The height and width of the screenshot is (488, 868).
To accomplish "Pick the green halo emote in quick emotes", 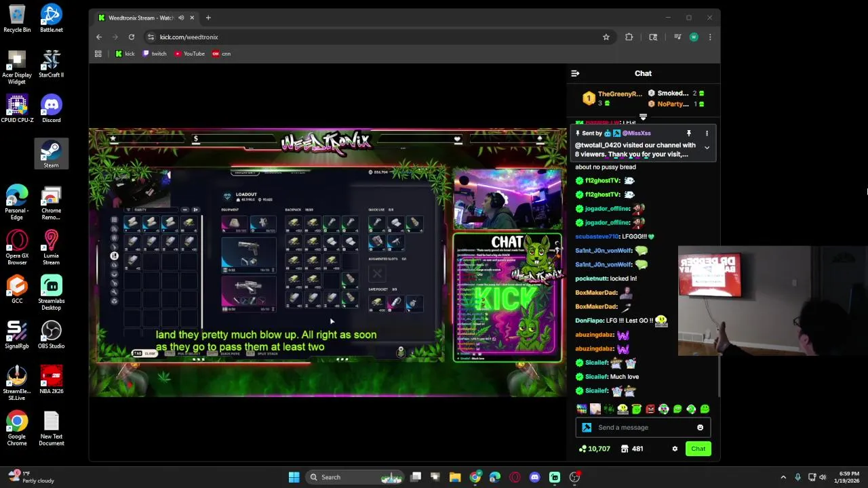I will (x=636, y=409).
